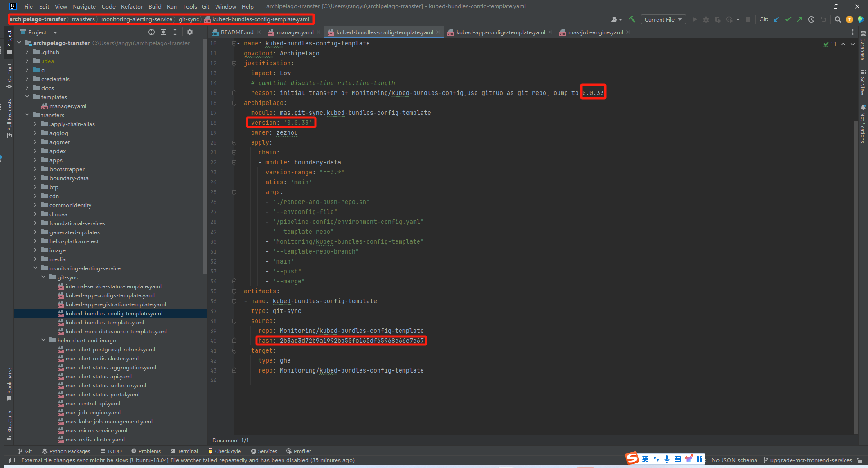Image resolution: width=868 pixels, height=468 pixels.
Task: Open the Navigate menu
Action: tap(84, 6)
